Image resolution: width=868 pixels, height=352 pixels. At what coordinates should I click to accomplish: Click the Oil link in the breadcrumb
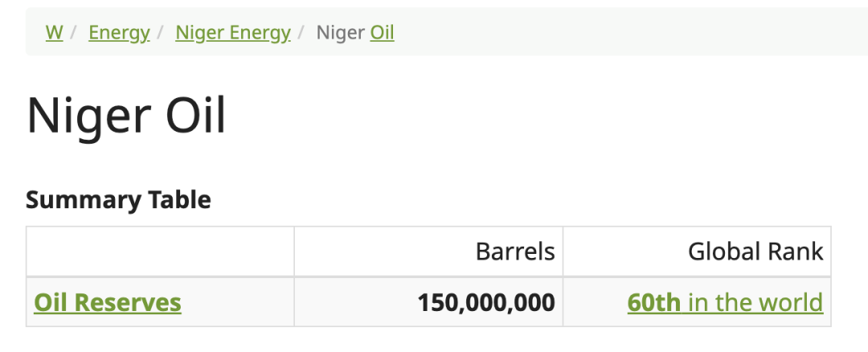point(382,33)
